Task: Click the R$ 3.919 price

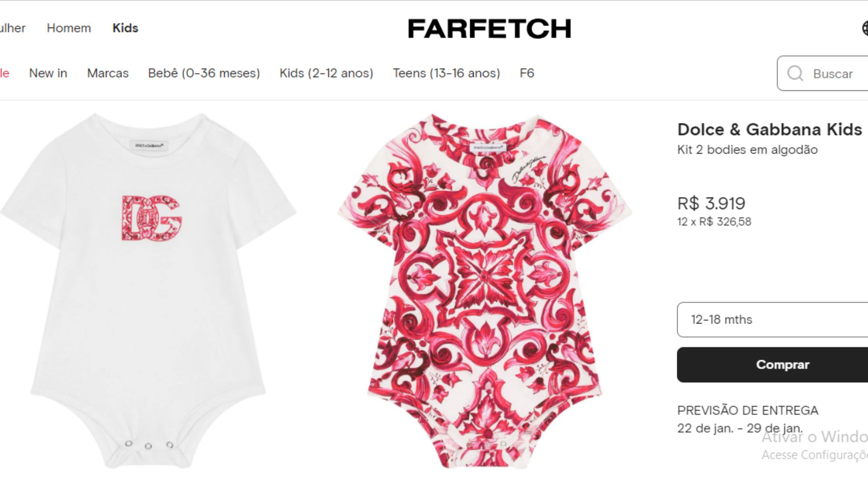Action: (711, 203)
